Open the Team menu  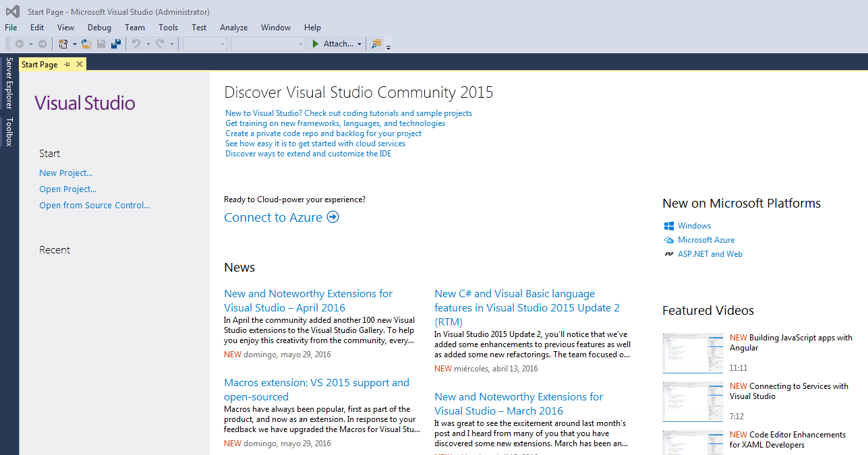135,28
